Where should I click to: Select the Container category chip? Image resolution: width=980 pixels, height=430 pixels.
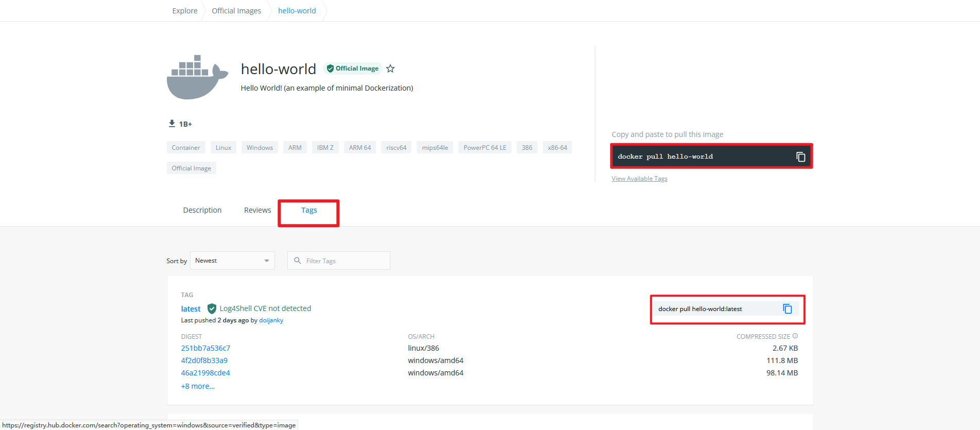[186, 147]
